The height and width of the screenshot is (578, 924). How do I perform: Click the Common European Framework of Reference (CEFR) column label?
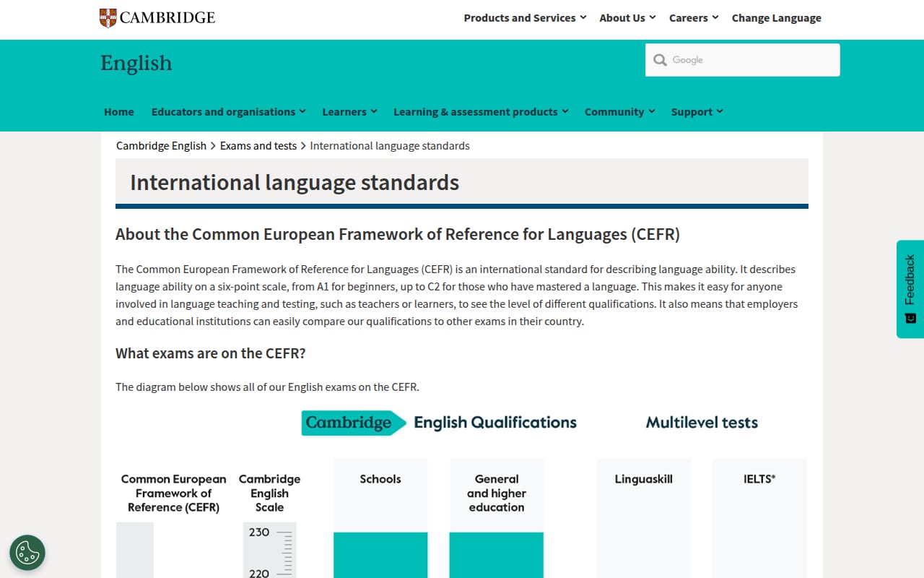(x=173, y=493)
